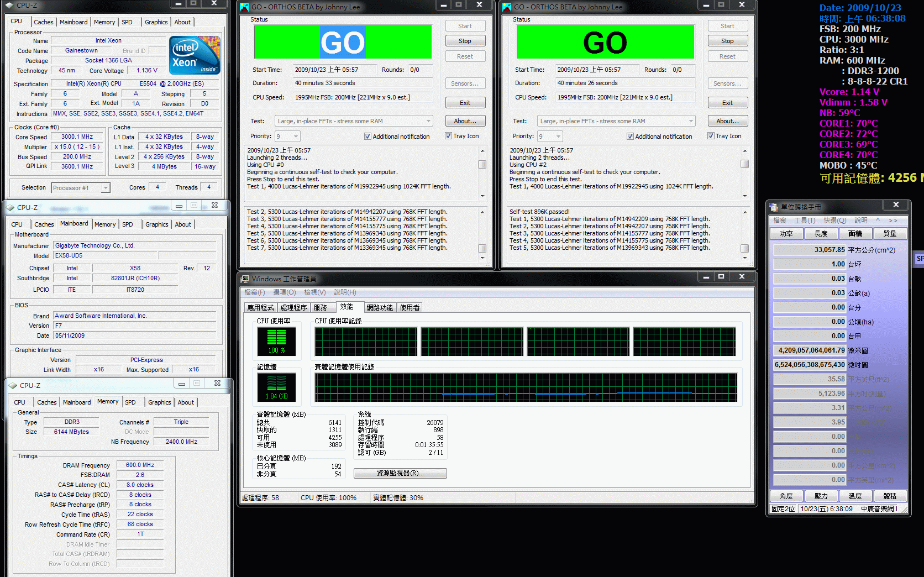
Task: Select 功率 category in unit converter
Action: pos(786,234)
